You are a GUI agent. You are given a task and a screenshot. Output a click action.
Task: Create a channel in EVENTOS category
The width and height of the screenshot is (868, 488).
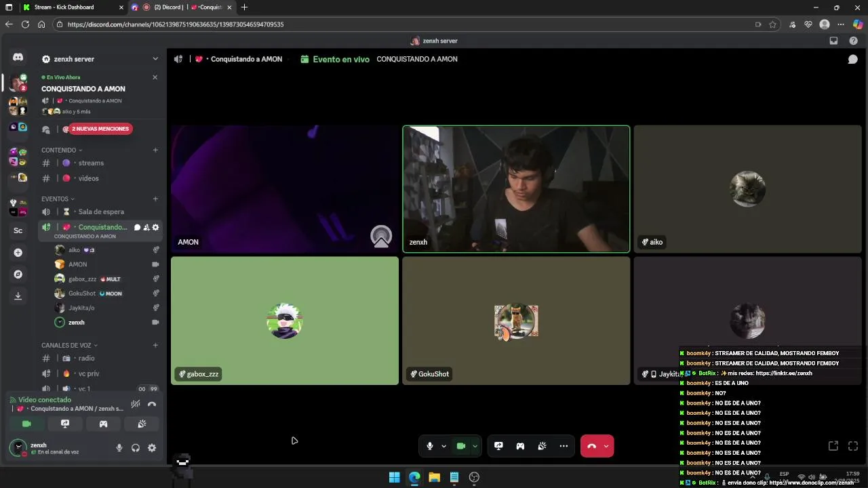155,199
